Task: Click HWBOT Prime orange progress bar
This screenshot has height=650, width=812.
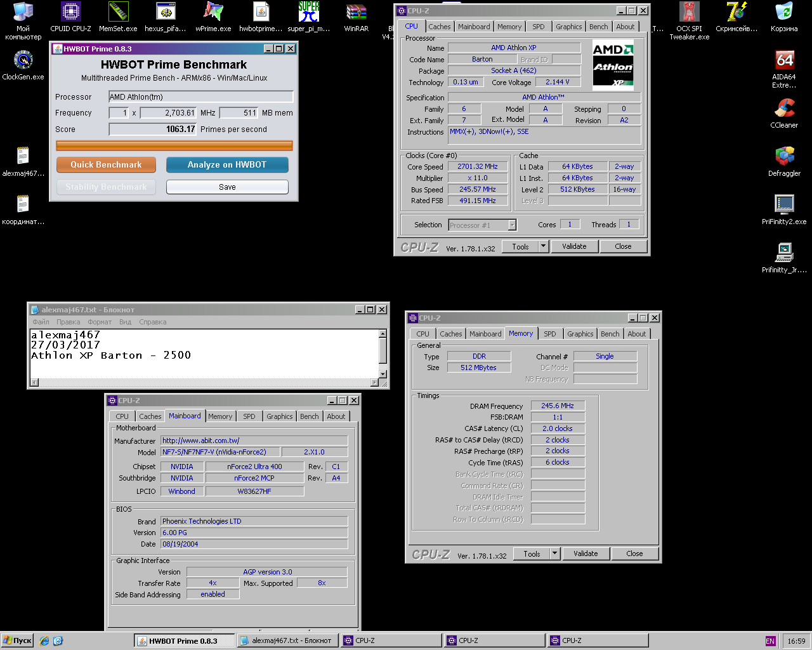Action: [x=174, y=146]
